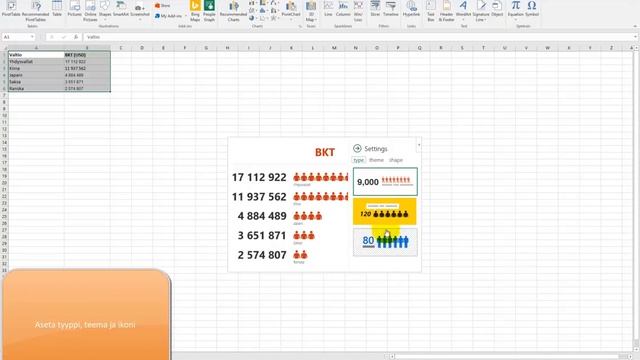Choose the yellow 120 chart type thumbnail

click(384, 211)
